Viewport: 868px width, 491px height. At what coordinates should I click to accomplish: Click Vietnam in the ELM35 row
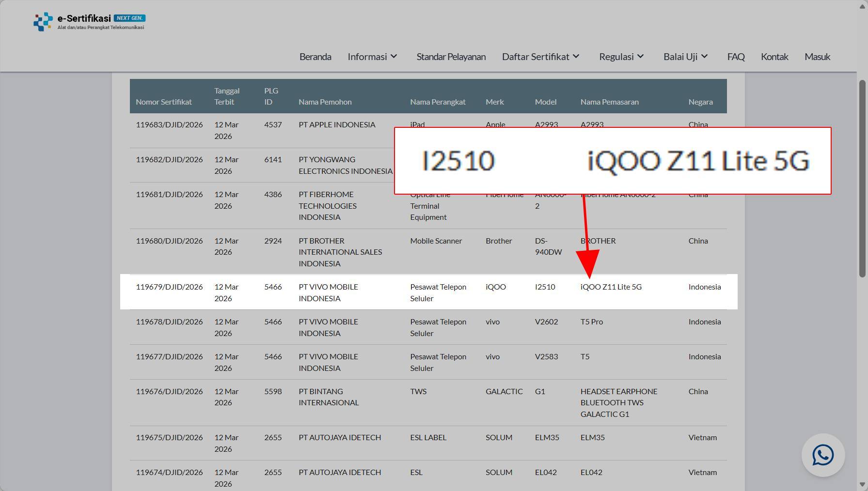[703, 437]
